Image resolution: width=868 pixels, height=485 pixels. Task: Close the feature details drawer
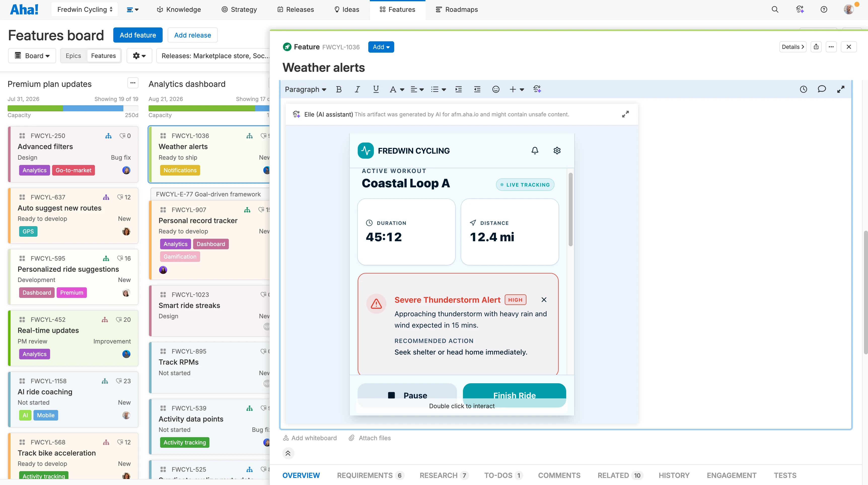coord(849,47)
